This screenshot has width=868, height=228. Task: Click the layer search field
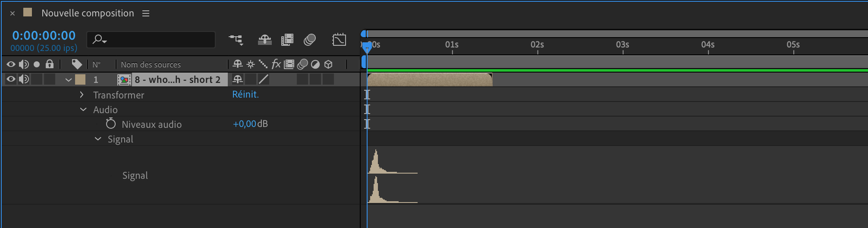pyautogui.click(x=151, y=40)
